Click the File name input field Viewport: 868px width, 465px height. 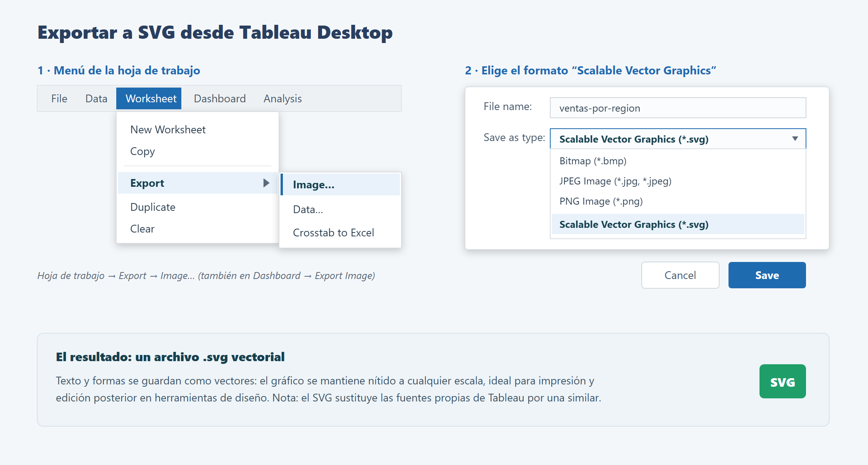678,108
